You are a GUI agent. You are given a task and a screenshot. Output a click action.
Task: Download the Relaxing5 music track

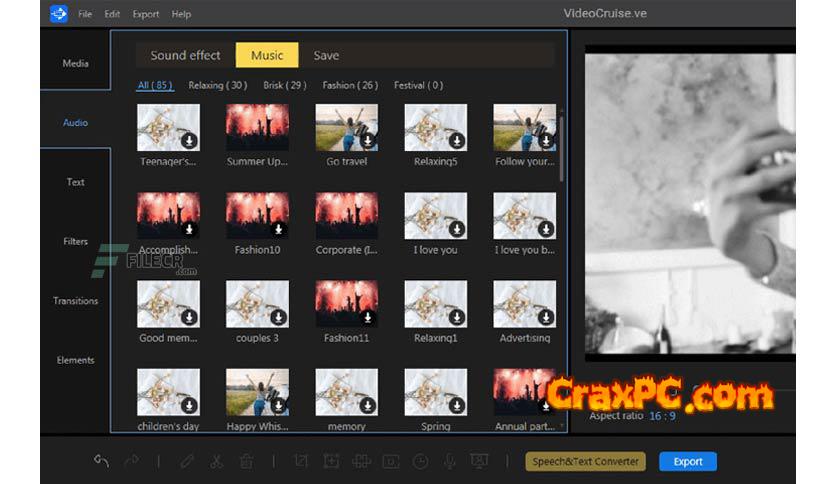[x=456, y=141]
